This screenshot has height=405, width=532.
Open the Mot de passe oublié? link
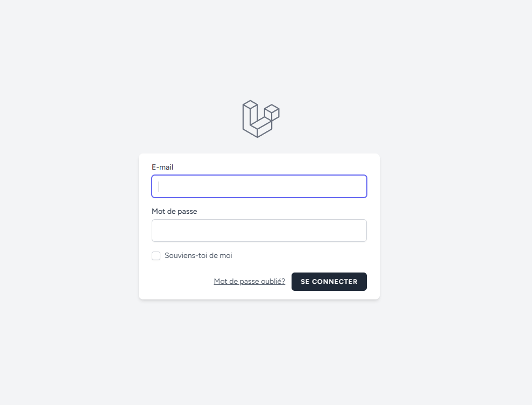tap(250, 281)
